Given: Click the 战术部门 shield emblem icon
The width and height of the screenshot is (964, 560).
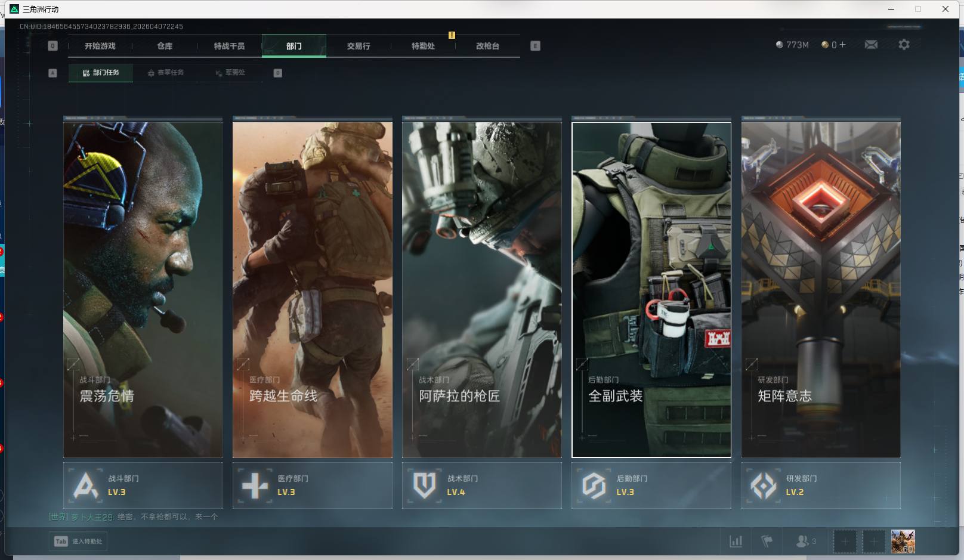Looking at the screenshot, I should pos(424,485).
